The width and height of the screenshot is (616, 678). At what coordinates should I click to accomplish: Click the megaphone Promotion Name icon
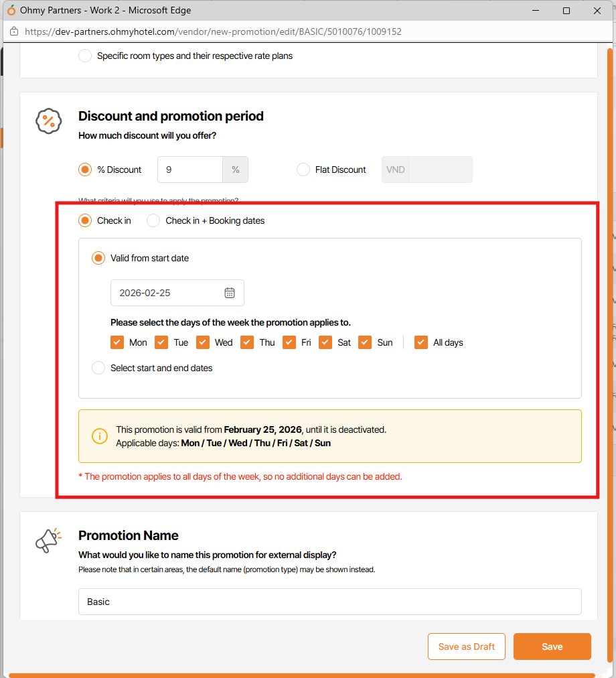48,540
